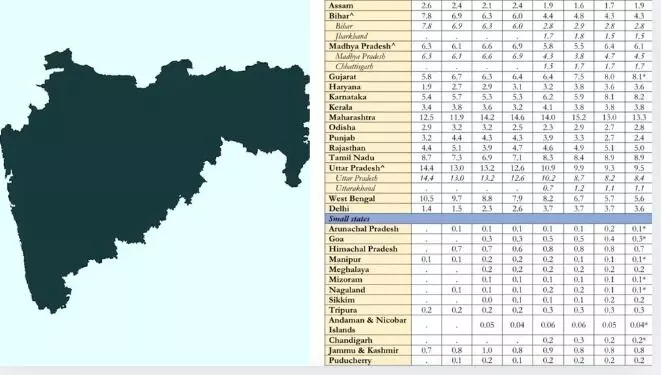Select the Puducherry row label
The image size is (661, 375).
point(350,361)
